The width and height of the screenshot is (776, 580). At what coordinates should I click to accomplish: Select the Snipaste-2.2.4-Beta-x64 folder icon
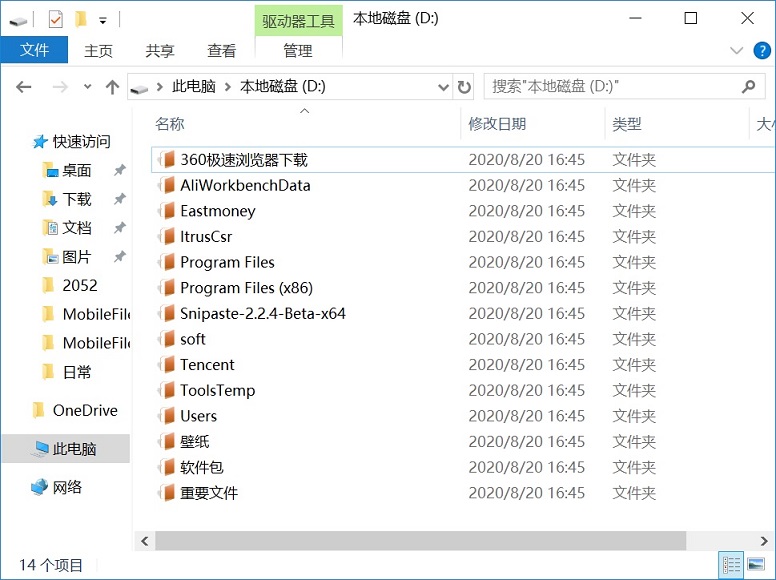pos(167,313)
